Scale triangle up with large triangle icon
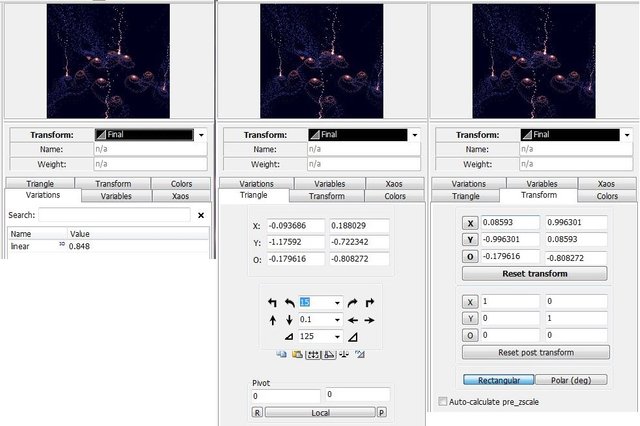The height and width of the screenshot is (426, 640). tap(353, 337)
